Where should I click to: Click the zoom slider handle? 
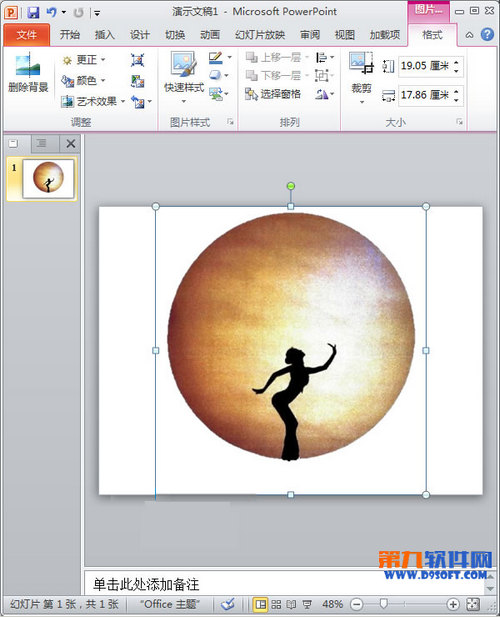pos(384,603)
